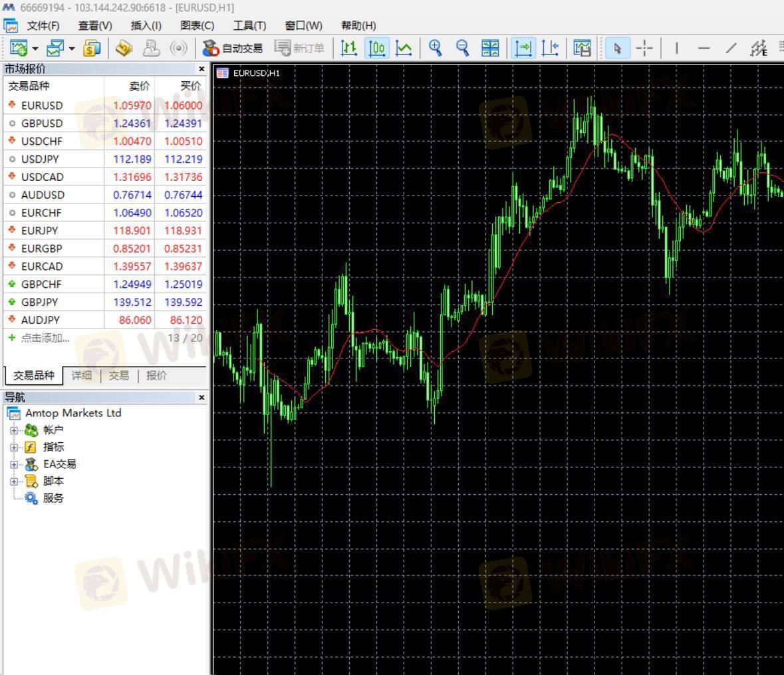Select the EURUSD row in Market Watch
This screenshot has height=675, width=784.
pyautogui.click(x=105, y=106)
